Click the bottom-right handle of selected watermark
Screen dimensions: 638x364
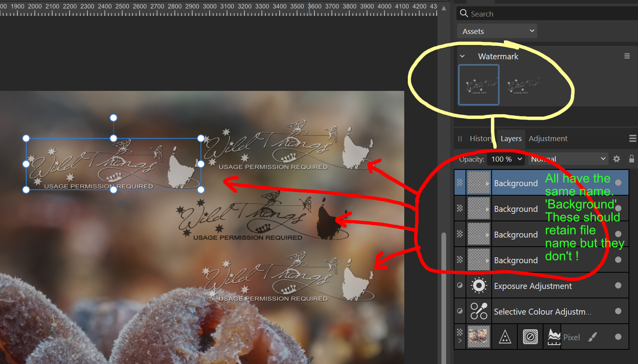point(201,190)
